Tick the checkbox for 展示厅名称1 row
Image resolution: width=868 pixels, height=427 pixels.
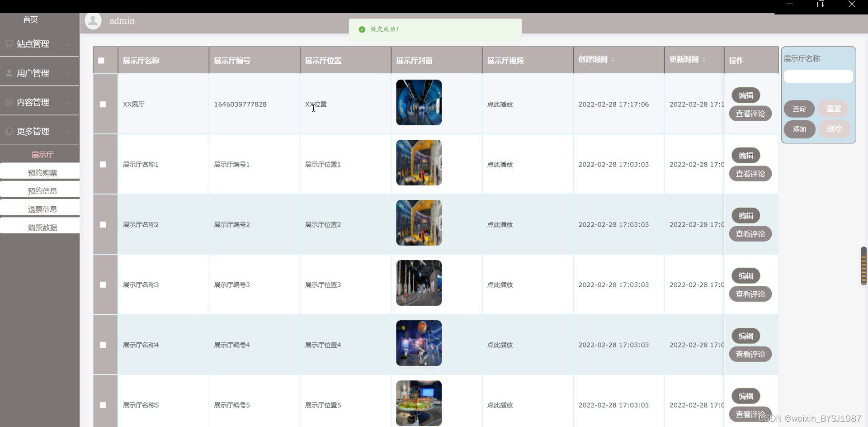coord(103,164)
